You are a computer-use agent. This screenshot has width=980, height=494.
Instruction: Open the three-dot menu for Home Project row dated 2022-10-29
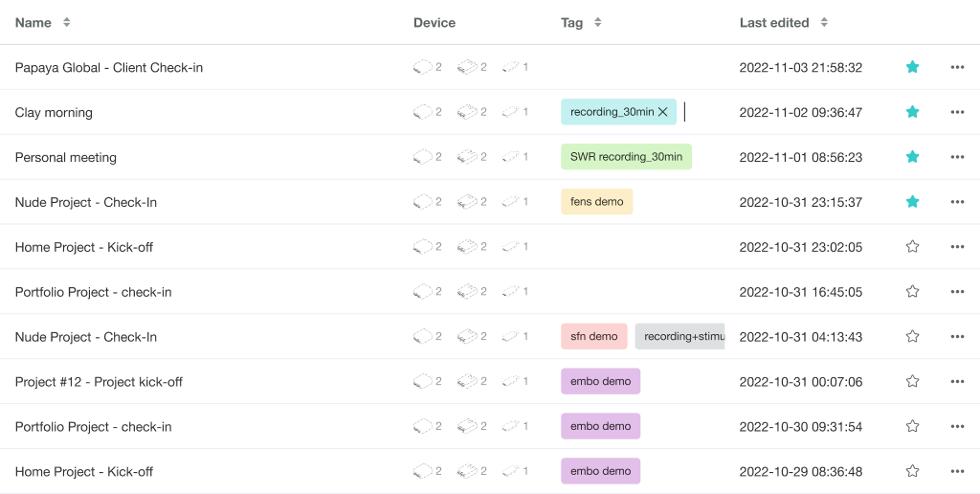pyautogui.click(x=957, y=471)
